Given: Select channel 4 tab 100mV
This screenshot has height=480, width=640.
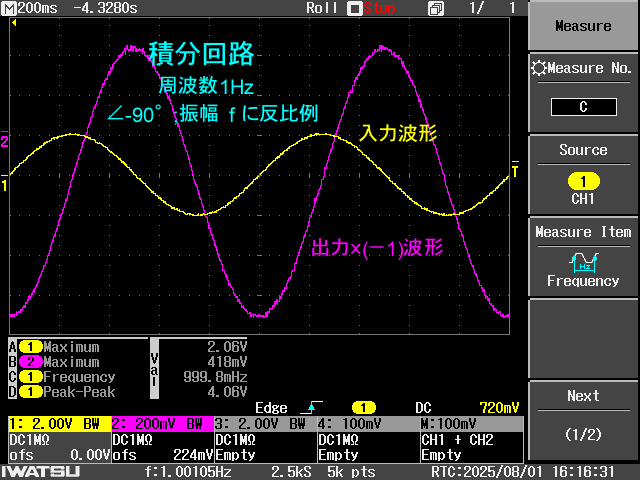Looking at the screenshot, I should 369,424.
